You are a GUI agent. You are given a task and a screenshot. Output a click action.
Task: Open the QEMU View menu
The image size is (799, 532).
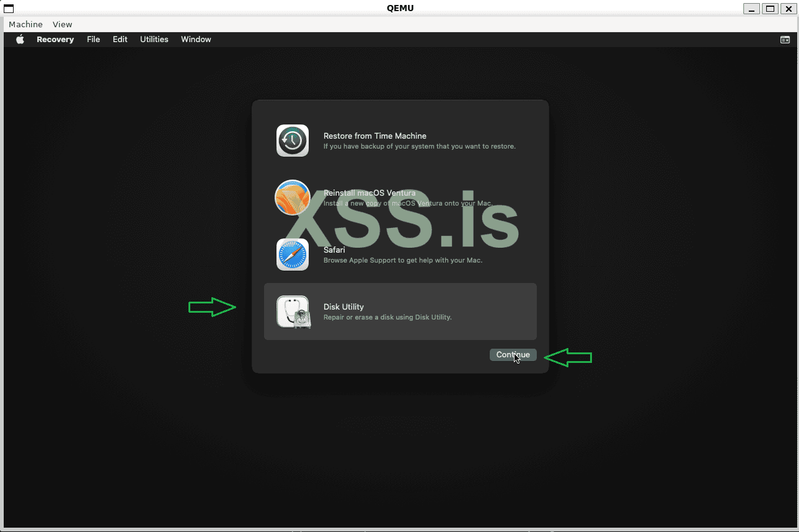pyautogui.click(x=63, y=25)
